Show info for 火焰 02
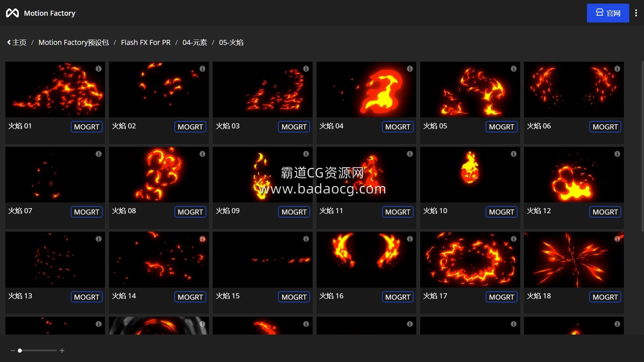 [202, 69]
